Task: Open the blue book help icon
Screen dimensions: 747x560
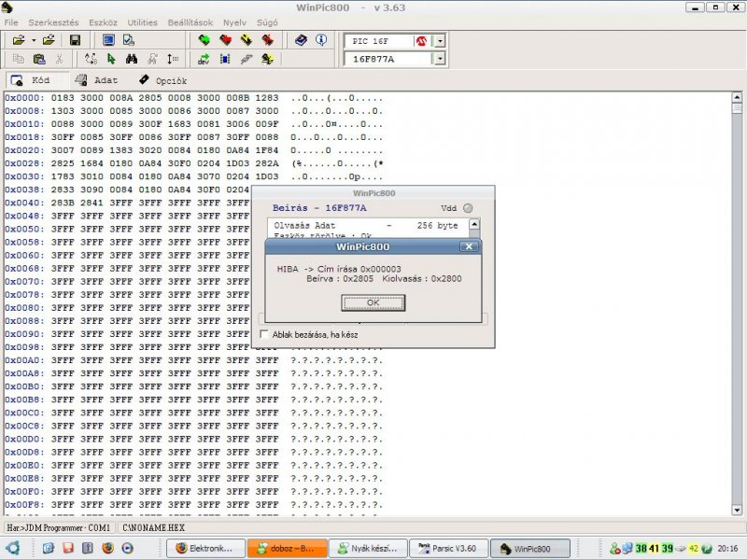Action: click(301, 40)
